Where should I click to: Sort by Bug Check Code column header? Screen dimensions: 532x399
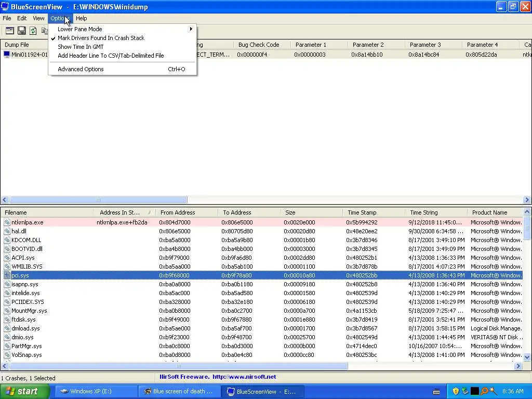[x=262, y=45]
